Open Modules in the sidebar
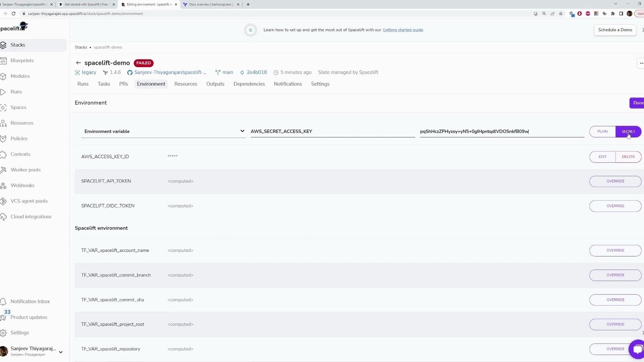The image size is (644, 362). [20, 76]
